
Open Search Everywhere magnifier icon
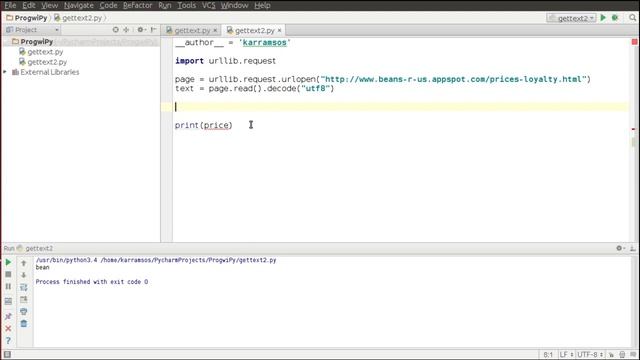[632, 18]
